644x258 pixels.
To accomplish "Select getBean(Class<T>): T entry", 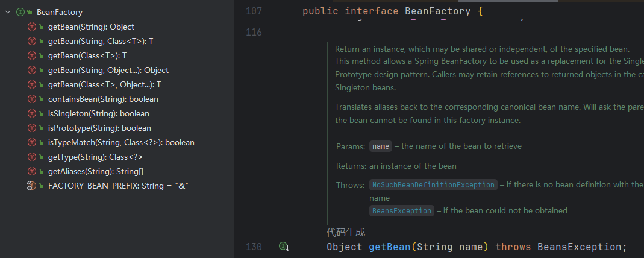I will 87,55.
